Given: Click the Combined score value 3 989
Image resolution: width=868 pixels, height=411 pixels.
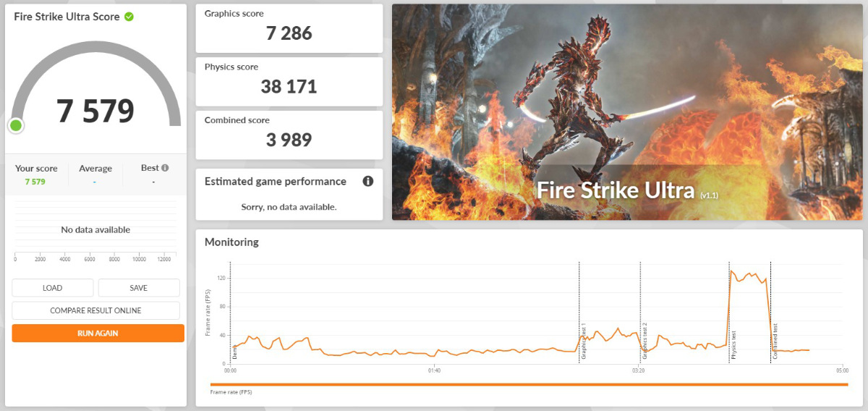Looking at the screenshot, I should 289,140.
